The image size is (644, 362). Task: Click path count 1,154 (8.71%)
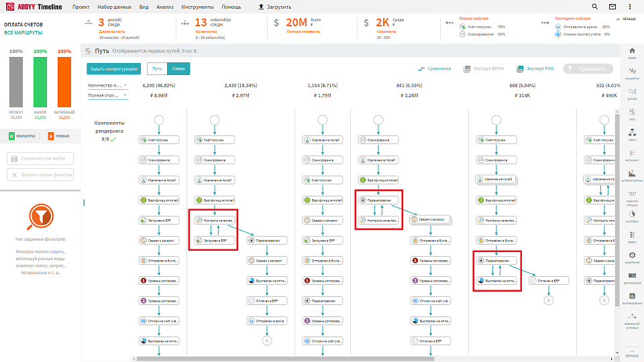[323, 85]
